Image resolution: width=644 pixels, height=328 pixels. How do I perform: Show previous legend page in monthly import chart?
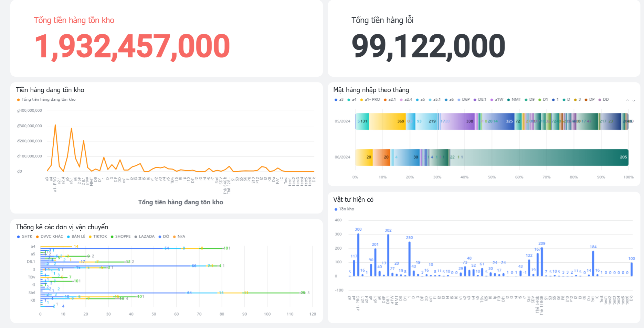pos(627,100)
